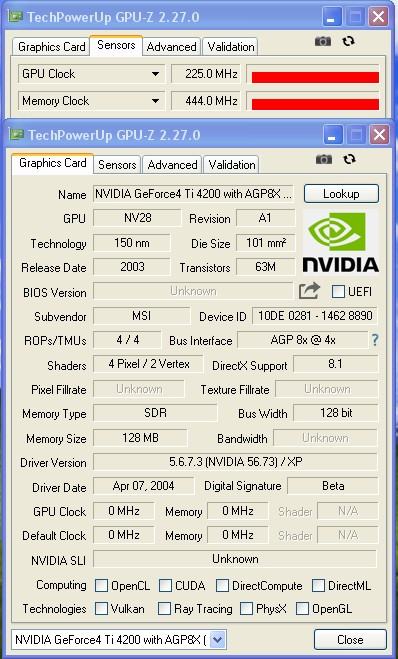Take a screenshot with front window camera icon
Image resolution: width=398 pixels, height=659 pixels.
click(324, 159)
